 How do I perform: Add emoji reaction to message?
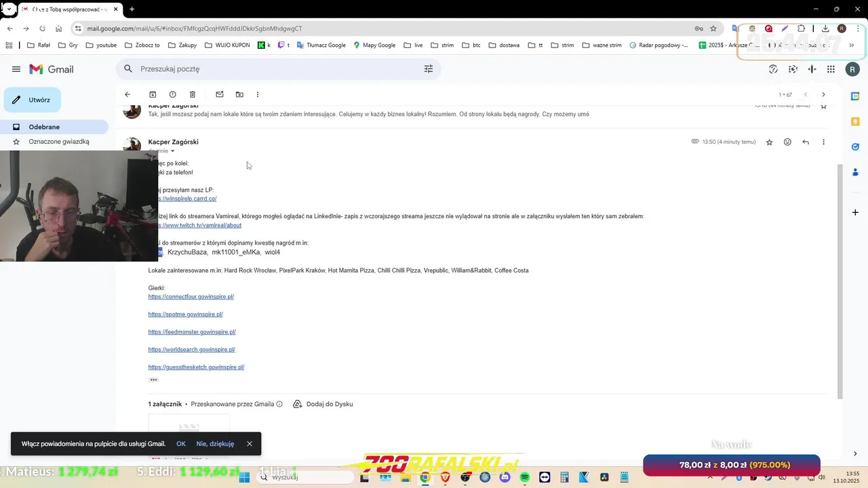coord(787,142)
